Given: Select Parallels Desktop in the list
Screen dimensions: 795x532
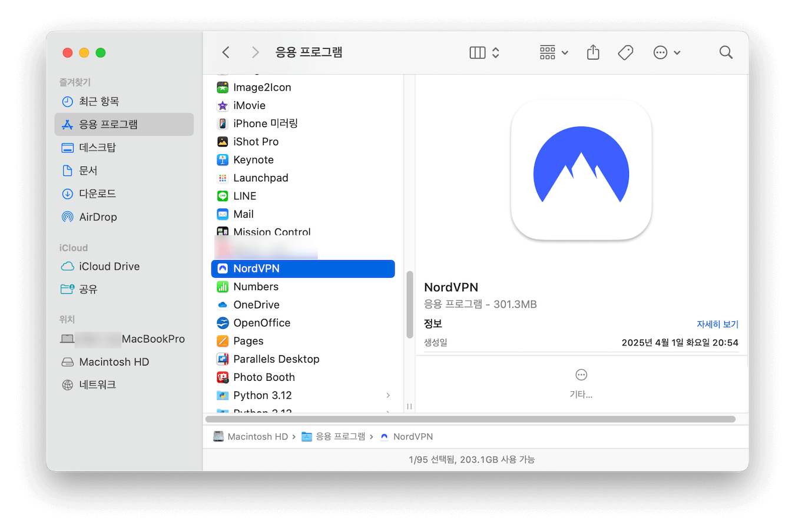Looking at the screenshot, I should (x=303, y=359).
